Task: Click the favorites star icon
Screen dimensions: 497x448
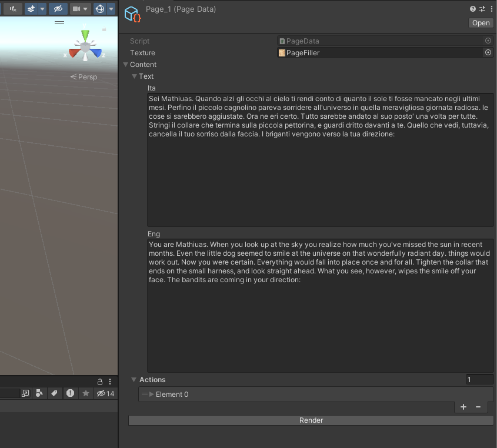Action: [x=86, y=393]
